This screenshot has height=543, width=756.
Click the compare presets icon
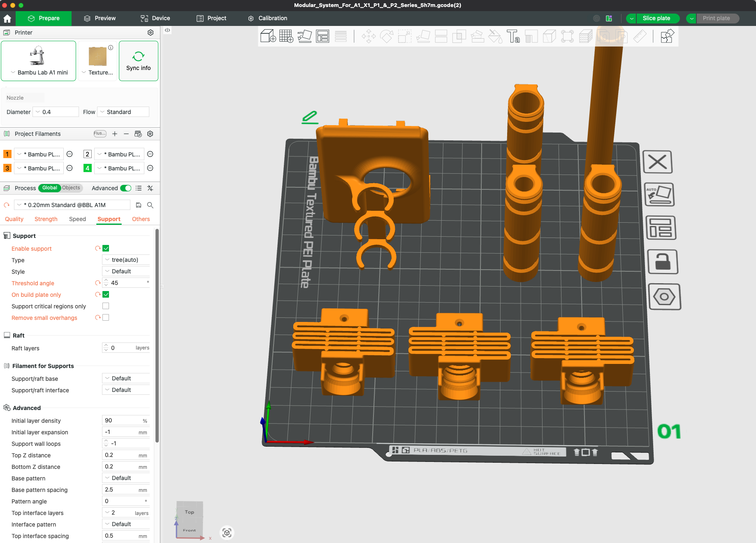(150, 188)
